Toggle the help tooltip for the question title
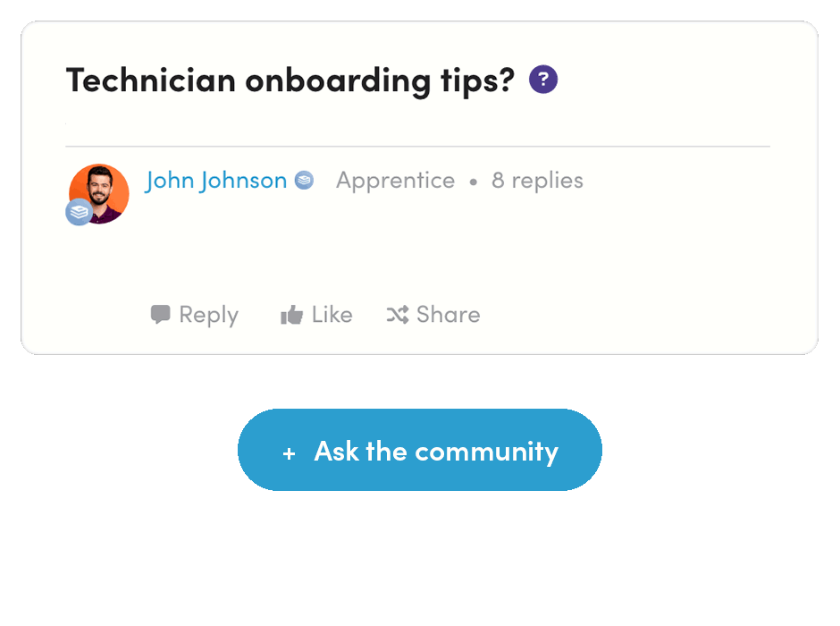This screenshot has width=840, height=626. tap(542, 79)
